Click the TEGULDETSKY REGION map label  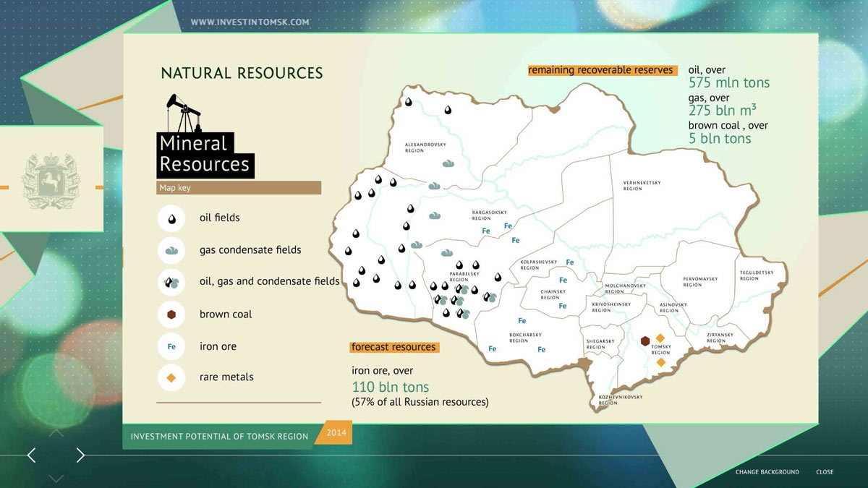(756, 275)
